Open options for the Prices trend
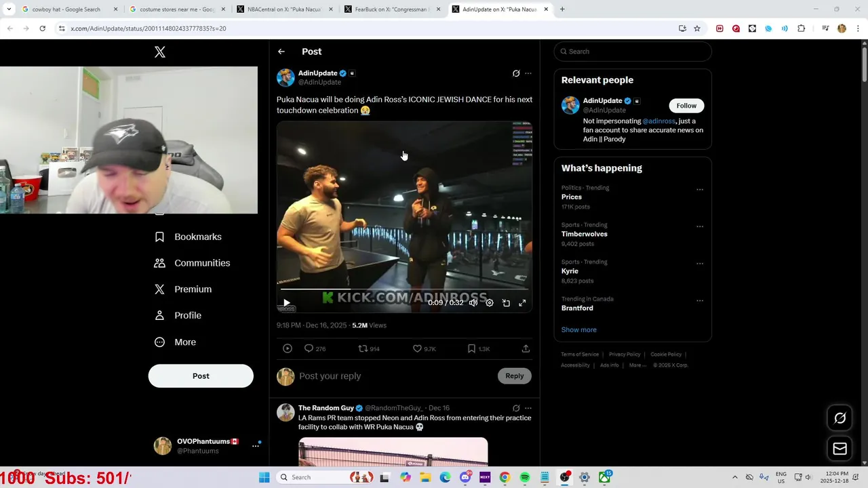868x488 pixels. 700,190
